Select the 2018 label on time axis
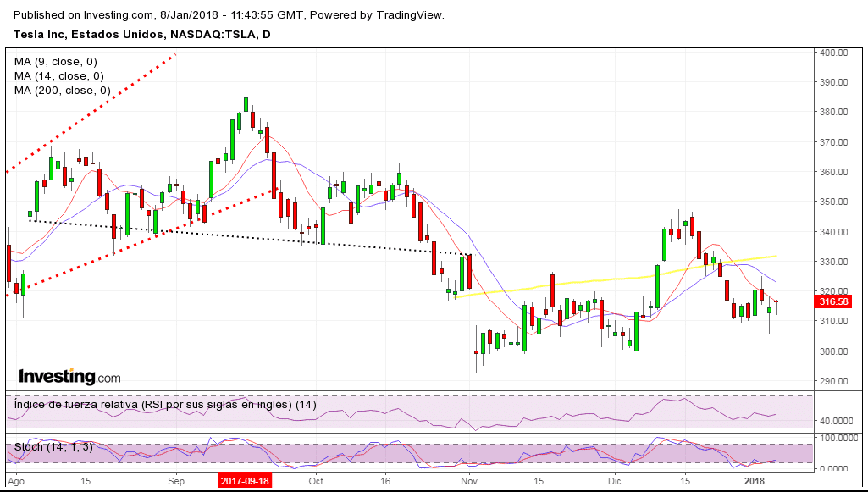 754,481
